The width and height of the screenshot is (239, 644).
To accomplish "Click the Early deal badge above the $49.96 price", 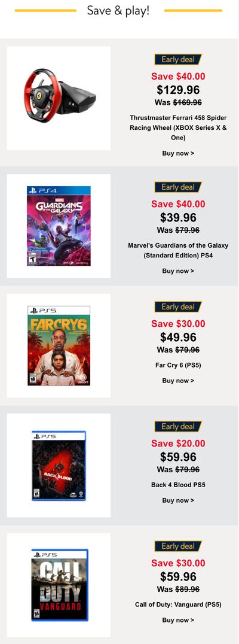I will pos(178,307).
